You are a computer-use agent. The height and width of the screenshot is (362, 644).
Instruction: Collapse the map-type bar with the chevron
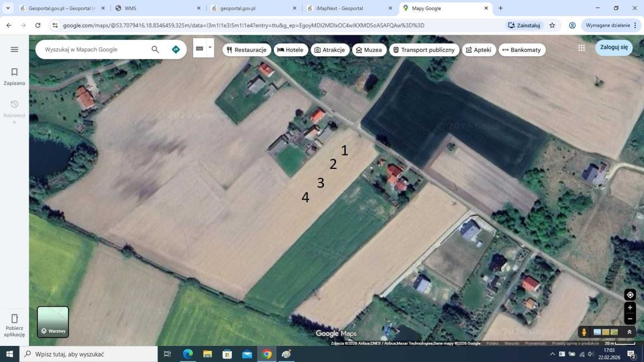click(629, 332)
